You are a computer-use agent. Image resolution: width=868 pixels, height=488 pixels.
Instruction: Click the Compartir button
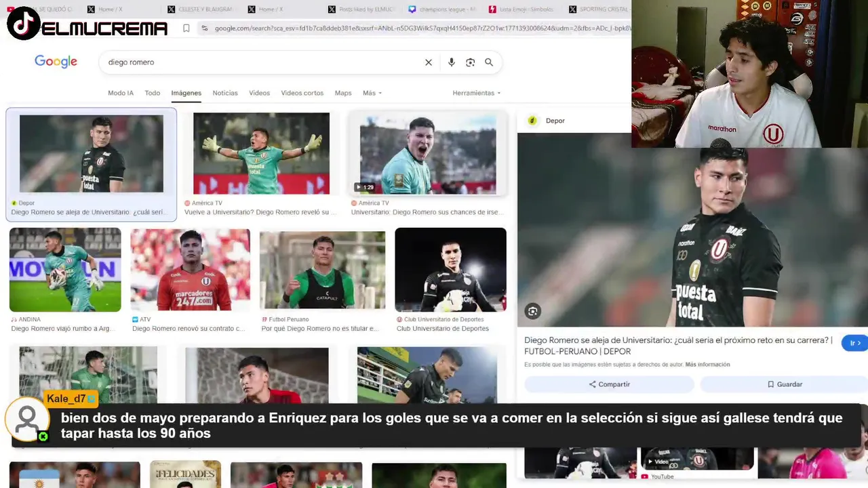coord(609,384)
